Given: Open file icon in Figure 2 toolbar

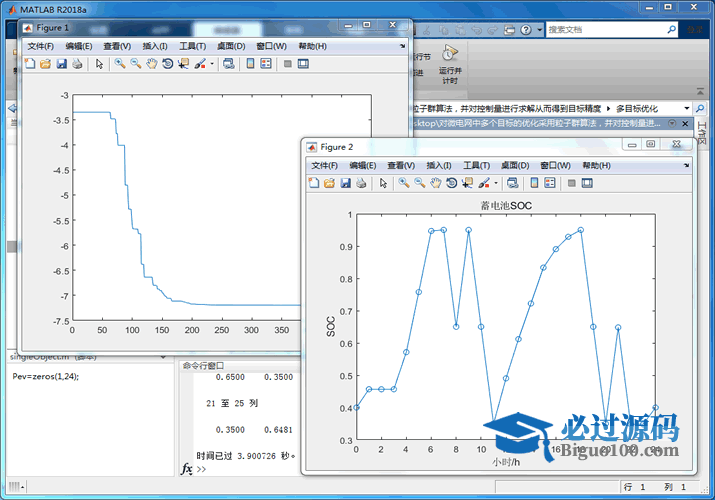Looking at the screenshot, I should 329,183.
